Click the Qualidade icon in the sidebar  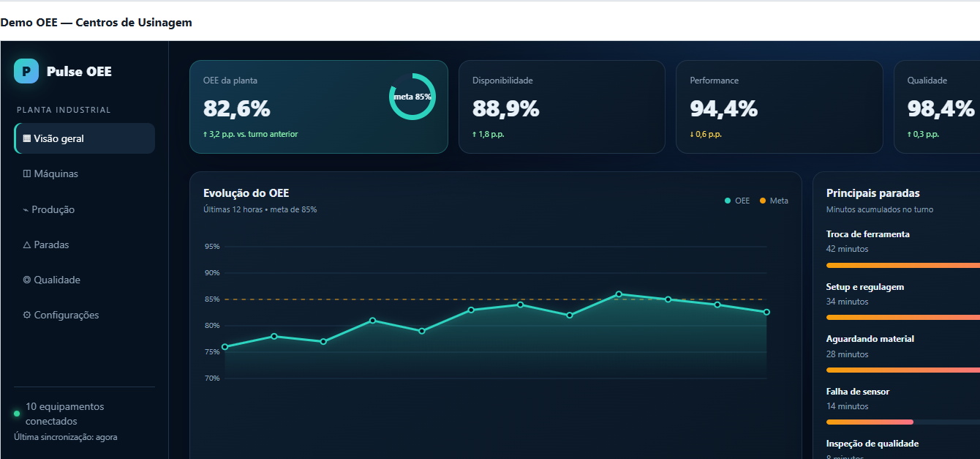pos(27,280)
